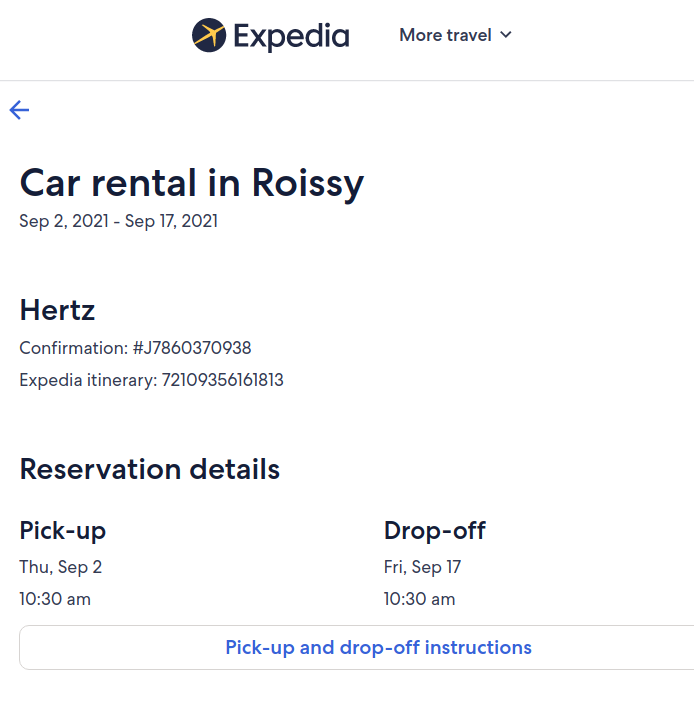The image size is (694, 705).
Task: Select the Thu, Sep 2 pick-up date
Action: 61,567
